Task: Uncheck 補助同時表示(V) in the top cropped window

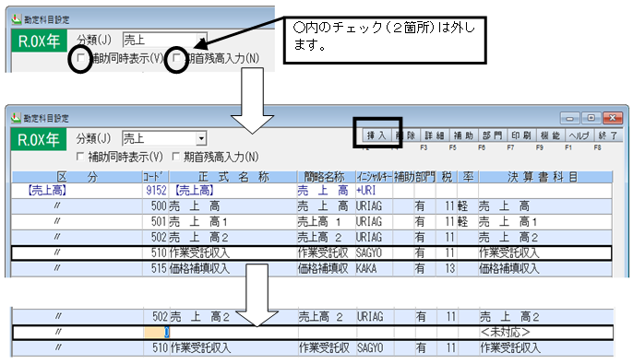Action: (x=81, y=58)
